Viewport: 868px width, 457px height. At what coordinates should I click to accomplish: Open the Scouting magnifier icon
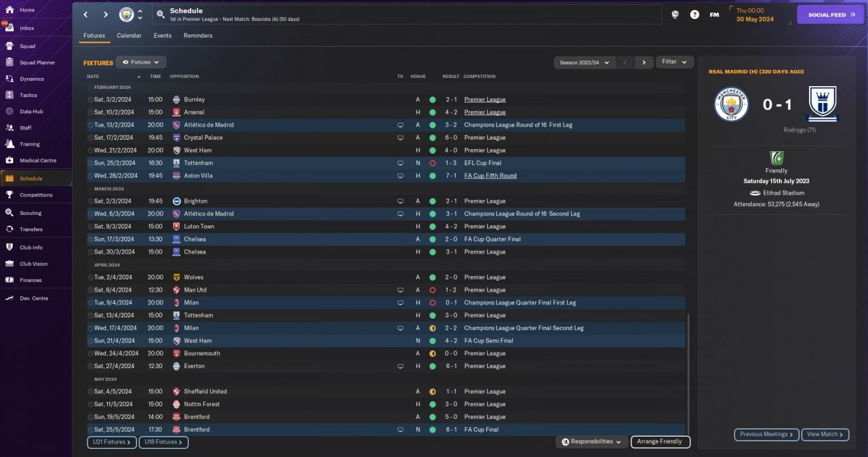pos(9,213)
